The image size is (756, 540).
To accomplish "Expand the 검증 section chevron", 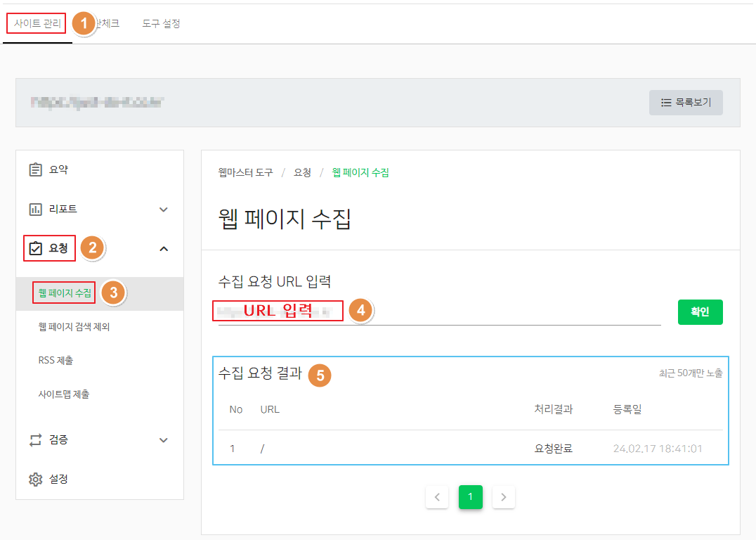I will (164, 440).
